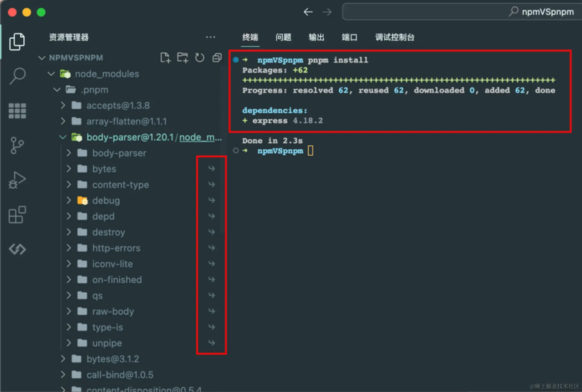Expand the content-type folder chevron

click(69, 185)
